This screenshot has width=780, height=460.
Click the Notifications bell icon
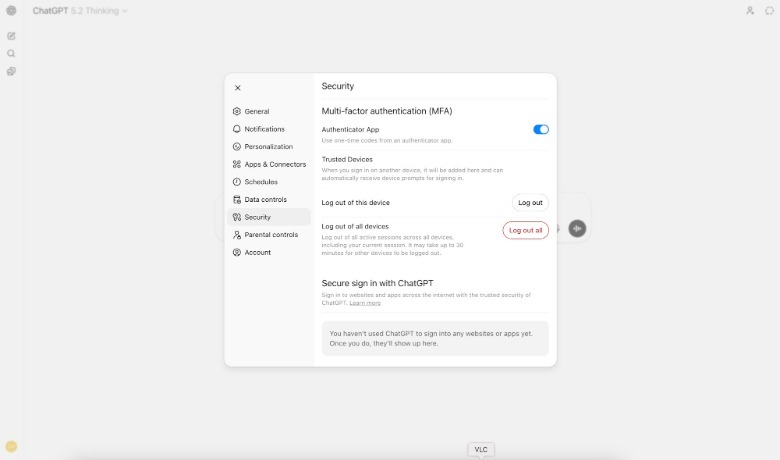pyautogui.click(x=237, y=129)
